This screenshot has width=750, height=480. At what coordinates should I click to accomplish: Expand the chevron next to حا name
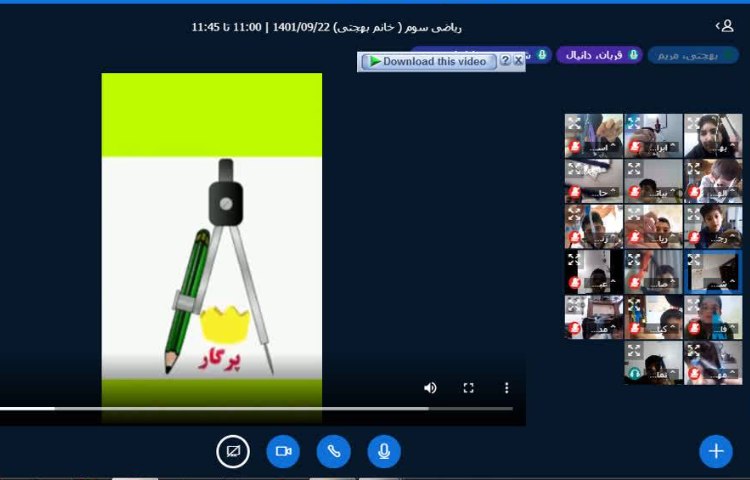pos(614,191)
